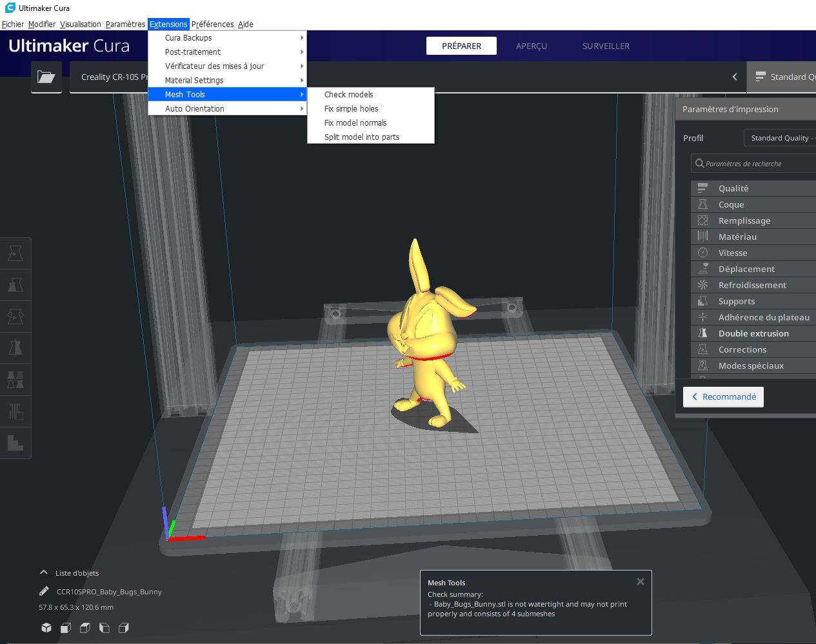Choose Fix simple holes
816x644 pixels.
[371, 108]
